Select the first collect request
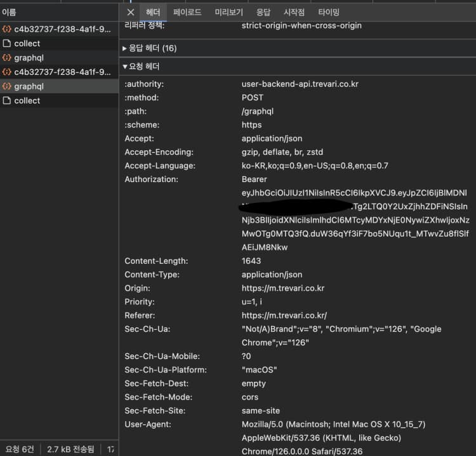 (x=59, y=43)
